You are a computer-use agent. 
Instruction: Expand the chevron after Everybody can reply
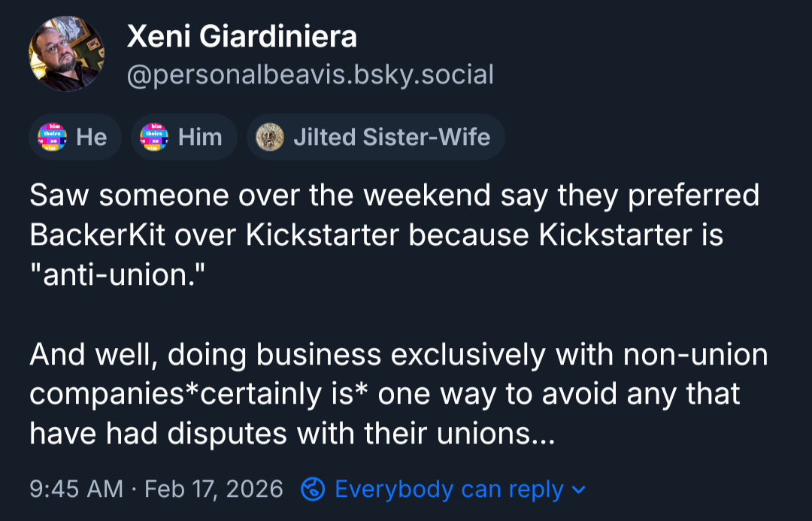point(578,489)
